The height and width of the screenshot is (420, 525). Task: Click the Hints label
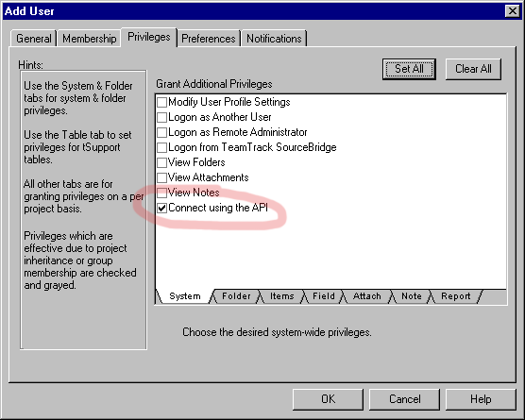pos(30,64)
